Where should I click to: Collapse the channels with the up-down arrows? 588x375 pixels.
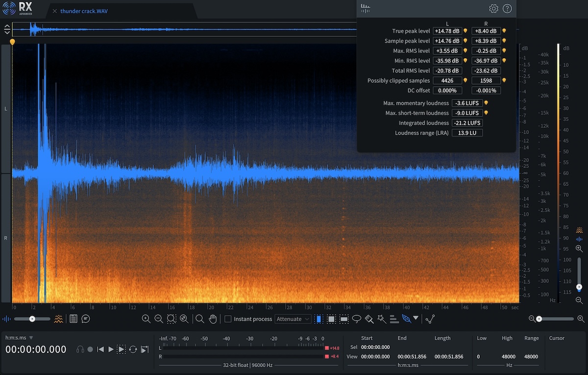click(7, 29)
